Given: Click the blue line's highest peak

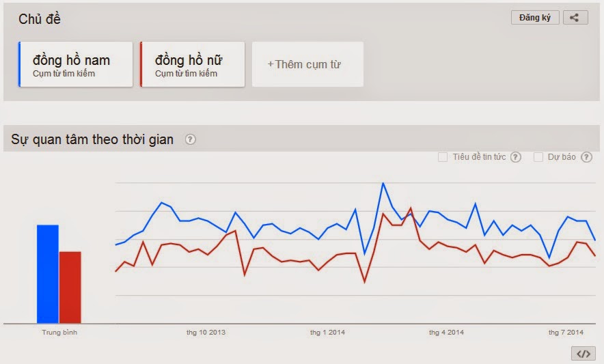Looking at the screenshot, I should (383, 183).
